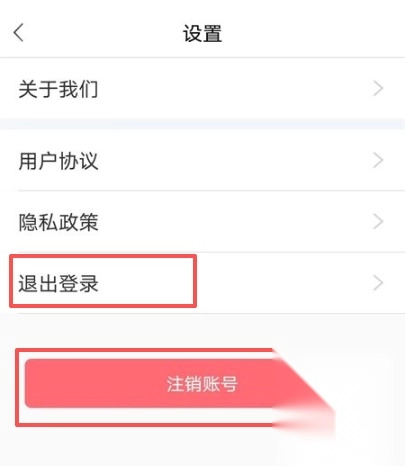Expand the Log Out row arrow
Screen dimensions: 406x466
[378, 283]
